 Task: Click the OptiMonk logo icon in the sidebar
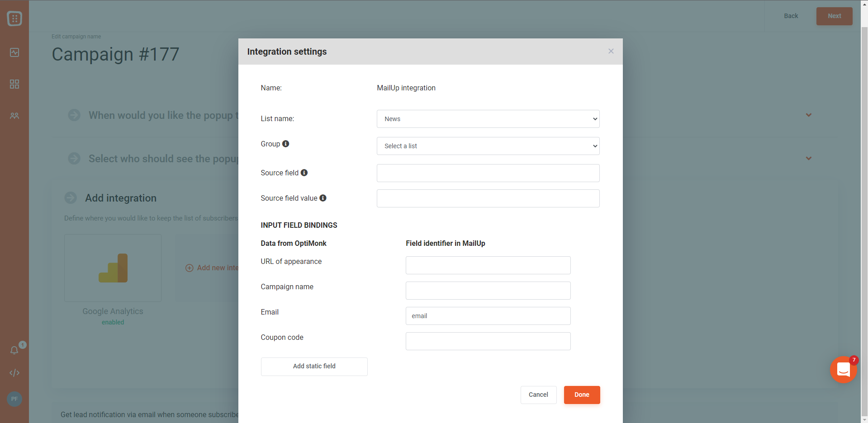[14, 19]
